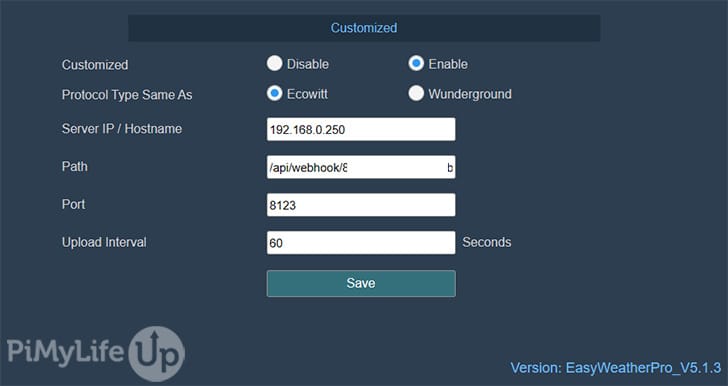Click the Port label
Image resolution: width=728 pixels, height=386 pixels.
point(73,204)
